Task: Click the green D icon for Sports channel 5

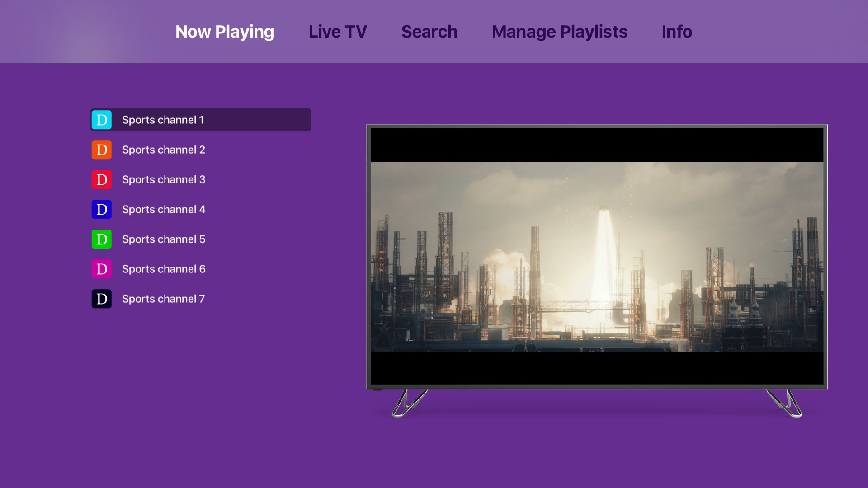Action: [102, 239]
